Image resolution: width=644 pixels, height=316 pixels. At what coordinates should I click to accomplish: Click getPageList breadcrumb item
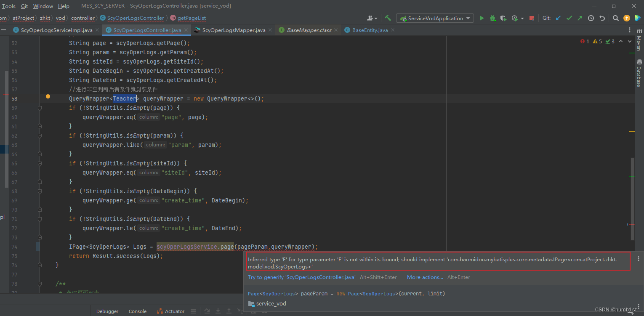click(x=188, y=18)
